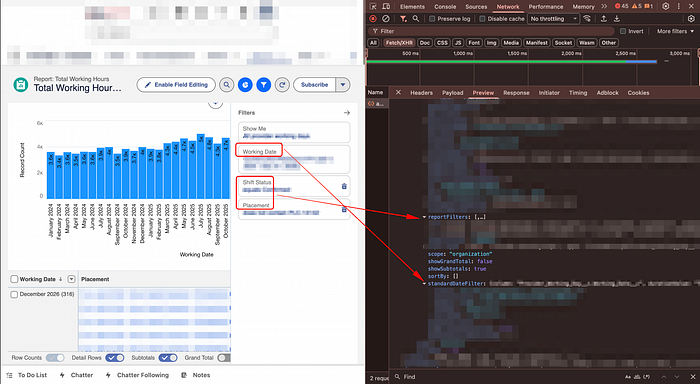Check the December 2026 row checkbox
This screenshot has height=384, width=700.
coord(14,294)
